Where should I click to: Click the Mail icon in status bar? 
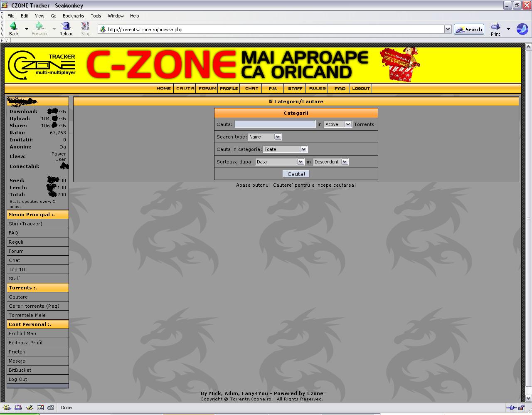[18, 408]
